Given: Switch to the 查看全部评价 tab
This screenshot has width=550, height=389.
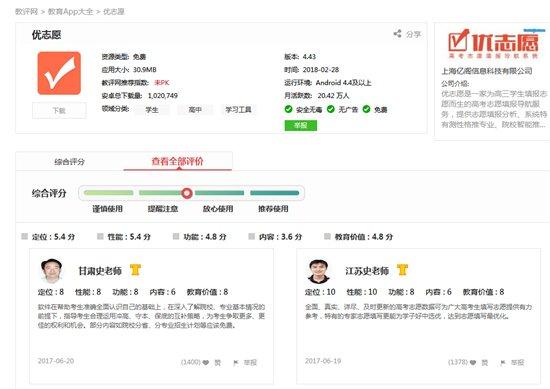Looking at the screenshot, I should tap(177, 161).
